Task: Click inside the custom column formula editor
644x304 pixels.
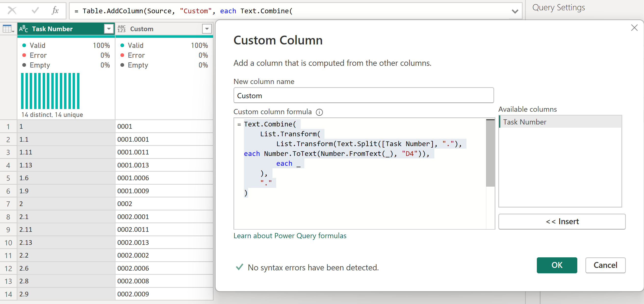Action: point(360,173)
